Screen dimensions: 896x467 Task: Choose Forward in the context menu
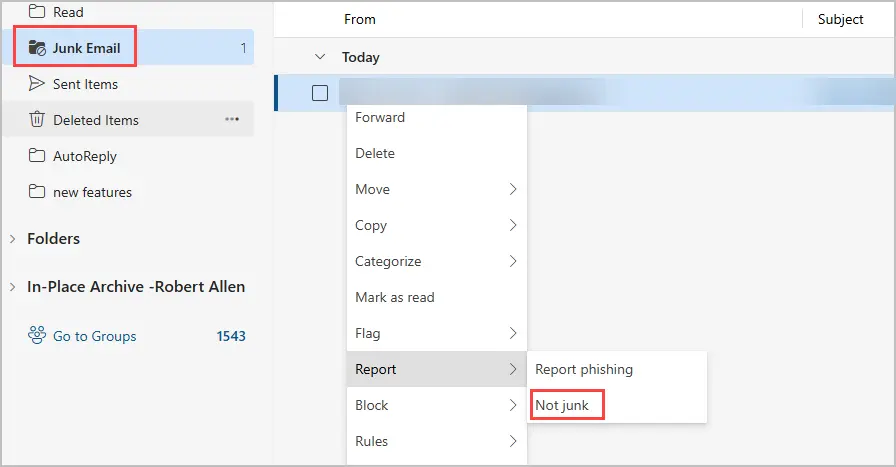pos(380,117)
